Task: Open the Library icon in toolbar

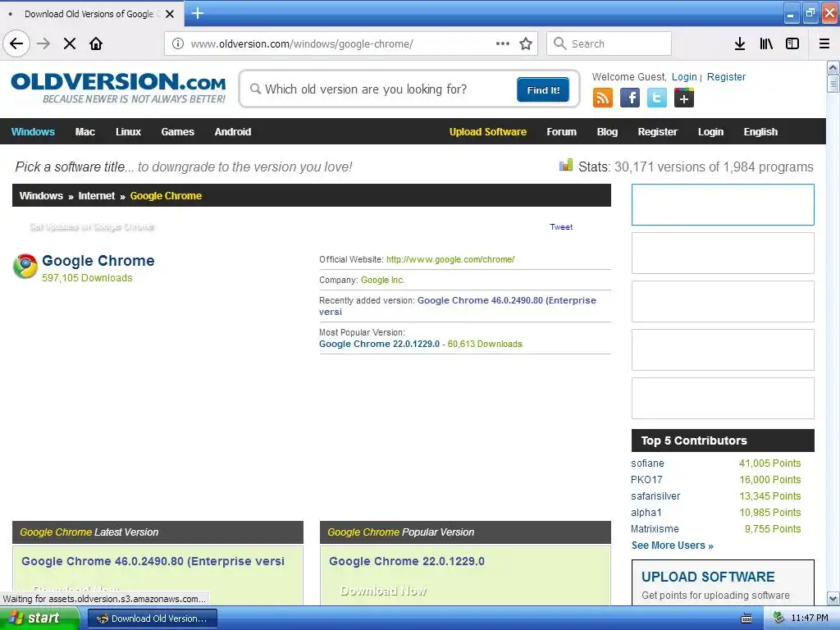Action: coord(766,43)
